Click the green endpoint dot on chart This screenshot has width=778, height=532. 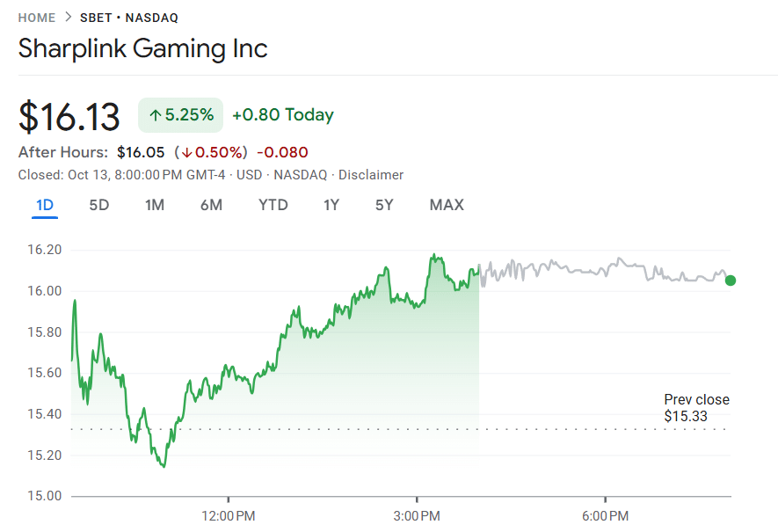click(x=731, y=281)
